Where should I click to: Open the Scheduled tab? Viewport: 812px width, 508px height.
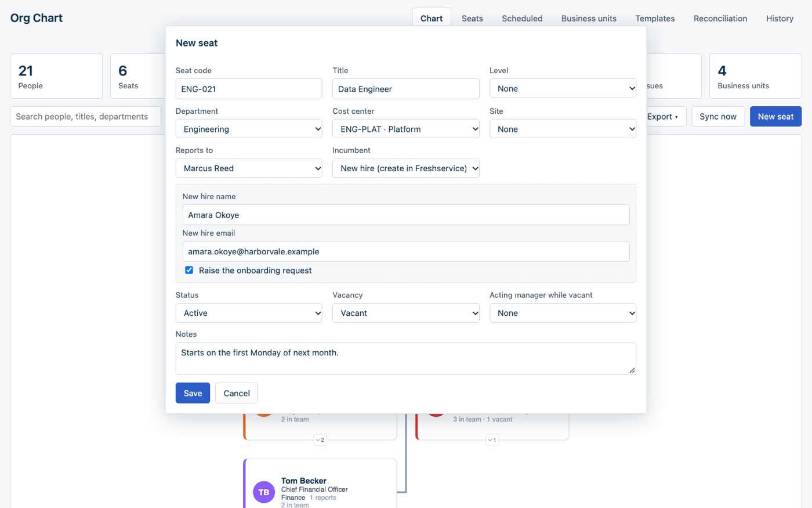pos(522,18)
